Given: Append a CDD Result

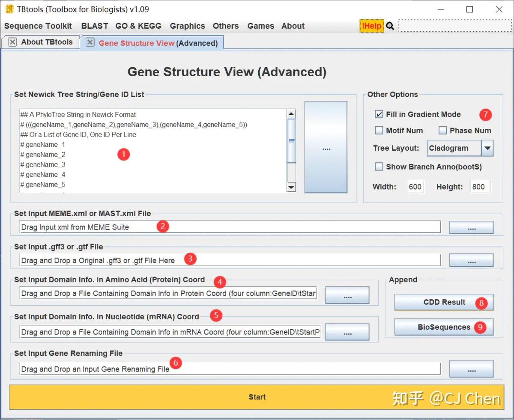Looking at the screenshot, I should [444, 302].
